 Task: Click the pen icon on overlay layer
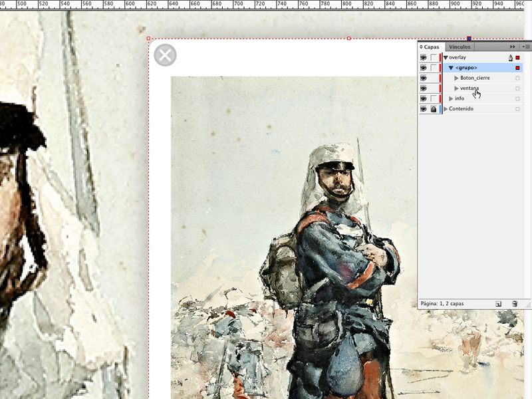[x=510, y=58]
